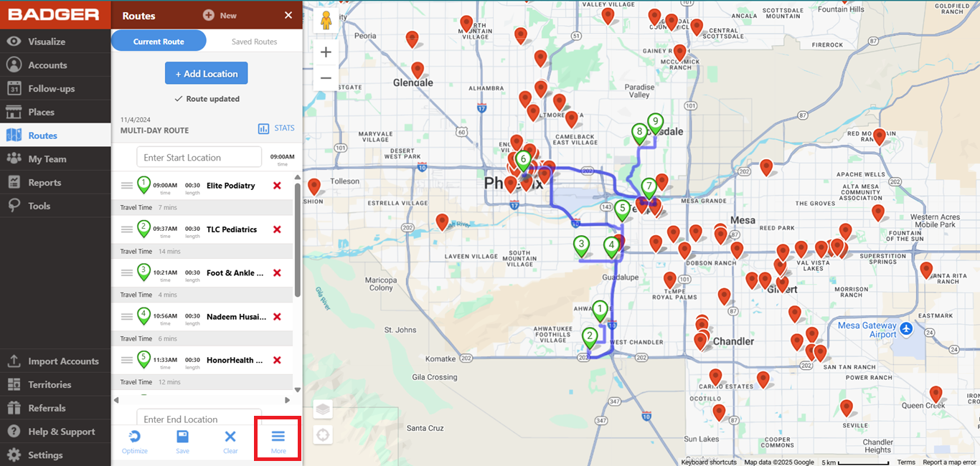Image resolution: width=980 pixels, height=466 pixels.
Task: Click the drag handle beside Foot & Ankle
Action: pos(126,273)
